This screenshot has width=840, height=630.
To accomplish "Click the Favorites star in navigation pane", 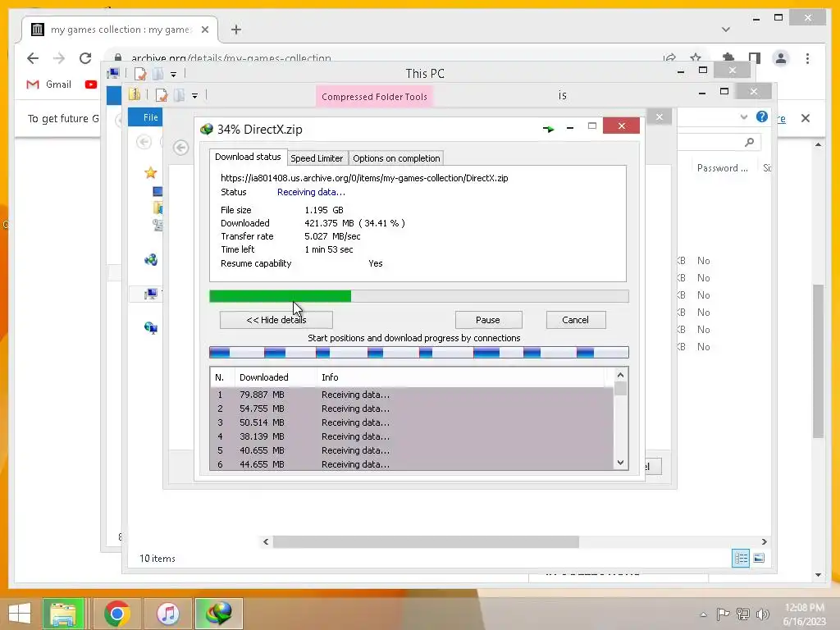I will coord(151,172).
